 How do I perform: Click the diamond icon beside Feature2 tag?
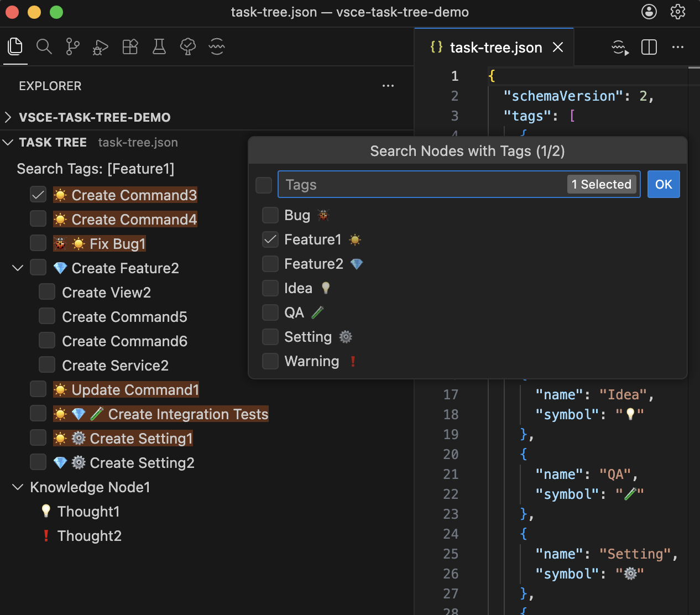357,264
